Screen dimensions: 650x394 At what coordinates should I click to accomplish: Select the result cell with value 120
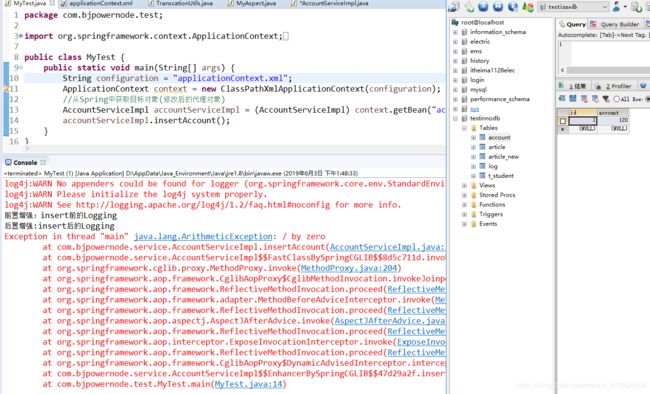[x=613, y=120]
